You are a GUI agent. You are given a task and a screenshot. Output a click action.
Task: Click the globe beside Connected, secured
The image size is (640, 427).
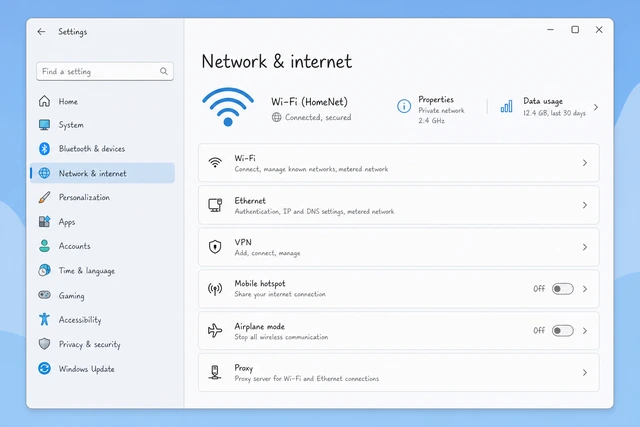tap(276, 117)
